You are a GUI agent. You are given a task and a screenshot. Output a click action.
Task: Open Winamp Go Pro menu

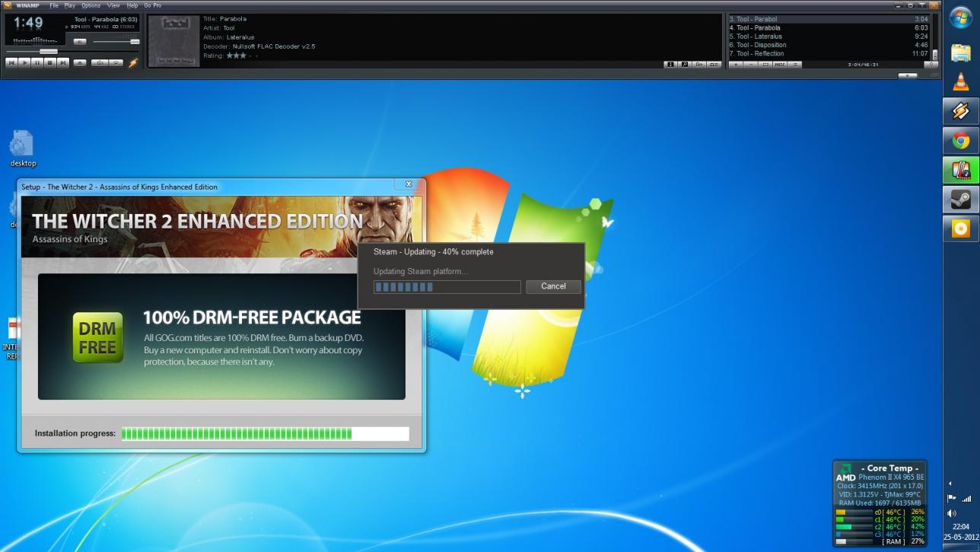click(x=153, y=6)
